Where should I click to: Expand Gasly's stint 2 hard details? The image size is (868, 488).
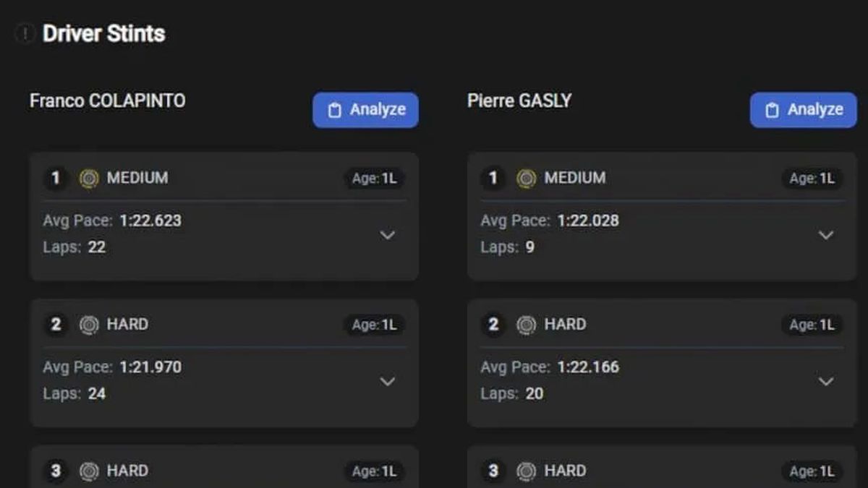[x=825, y=381]
